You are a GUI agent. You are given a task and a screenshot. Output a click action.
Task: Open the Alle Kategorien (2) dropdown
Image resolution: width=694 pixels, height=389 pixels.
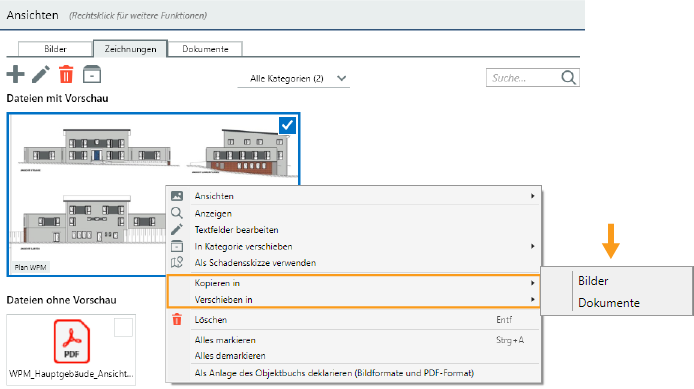pos(293,78)
